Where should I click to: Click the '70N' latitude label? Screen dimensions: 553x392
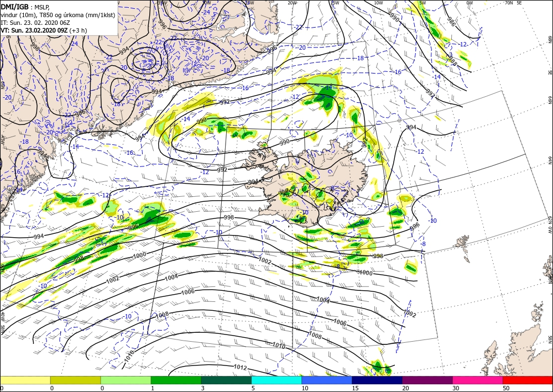tap(509, 2)
